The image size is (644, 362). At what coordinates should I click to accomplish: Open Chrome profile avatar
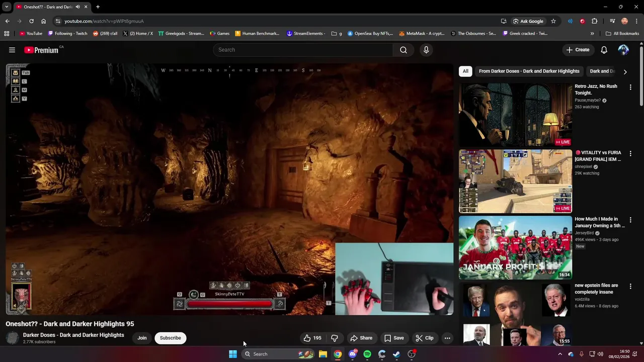624,21
